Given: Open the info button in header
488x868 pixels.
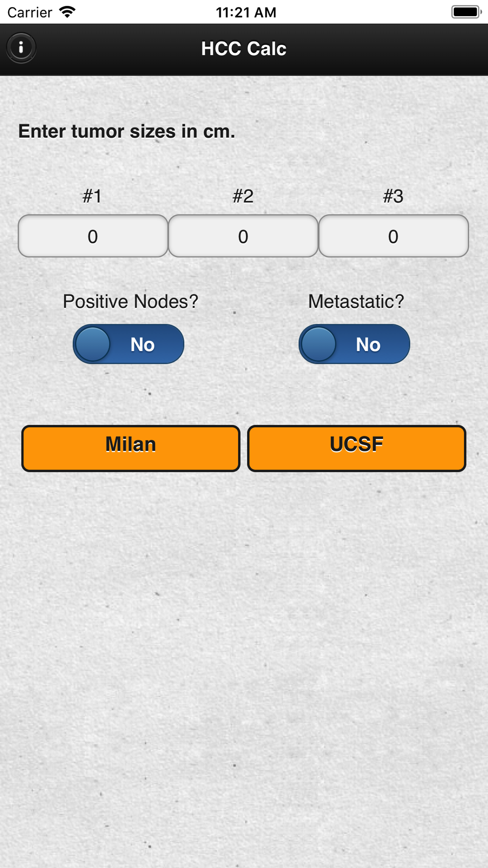Looking at the screenshot, I should click(x=21, y=48).
